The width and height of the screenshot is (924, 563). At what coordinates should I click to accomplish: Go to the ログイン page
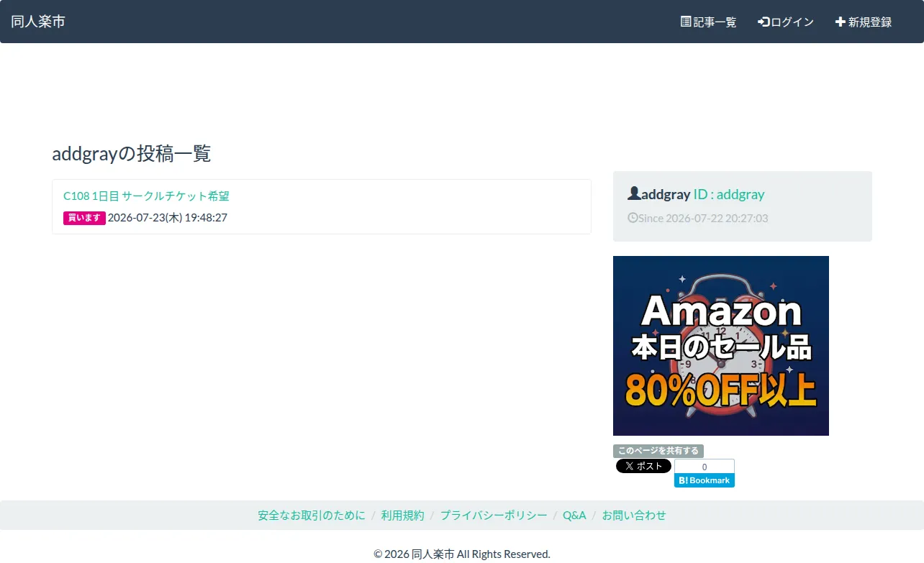(786, 22)
